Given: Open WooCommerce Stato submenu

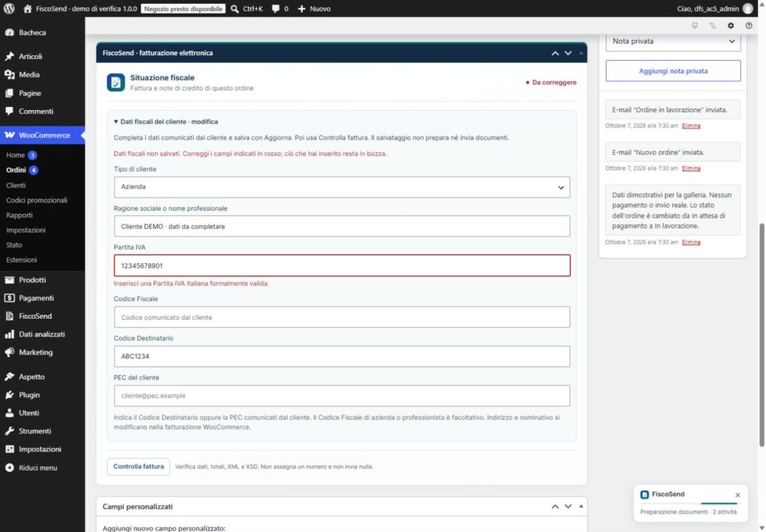Looking at the screenshot, I should pos(13,245).
